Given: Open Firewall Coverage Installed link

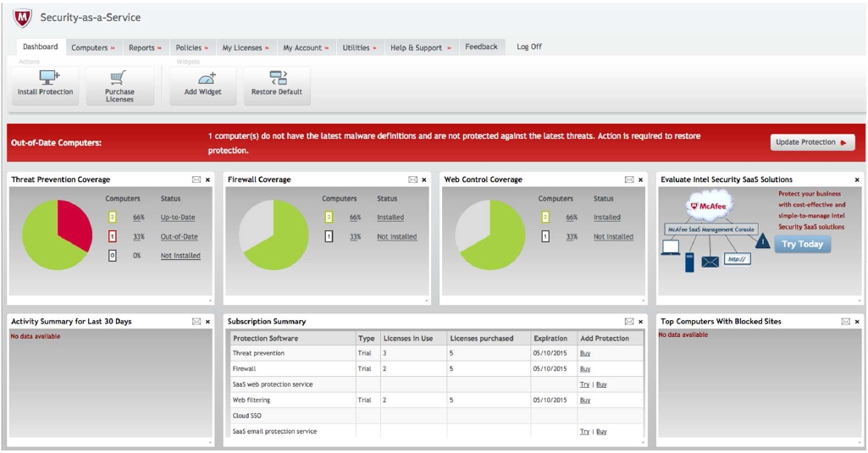Looking at the screenshot, I should [x=390, y=218].
